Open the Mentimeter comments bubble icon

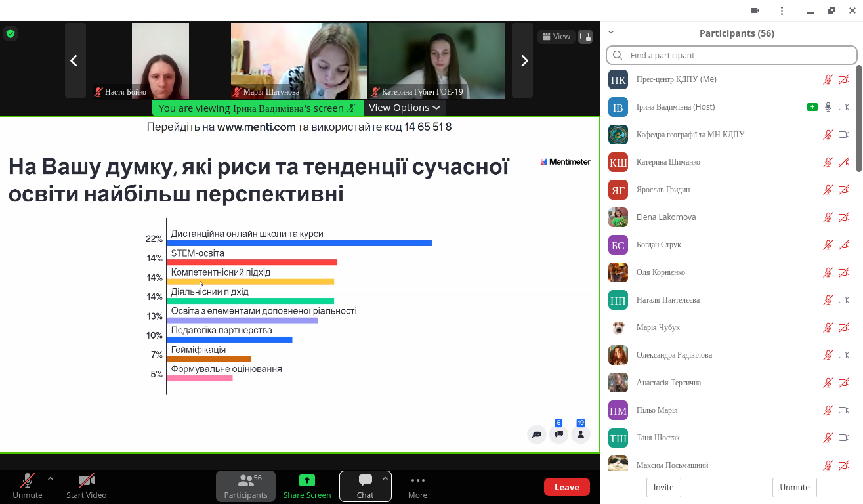coord(537,434)
